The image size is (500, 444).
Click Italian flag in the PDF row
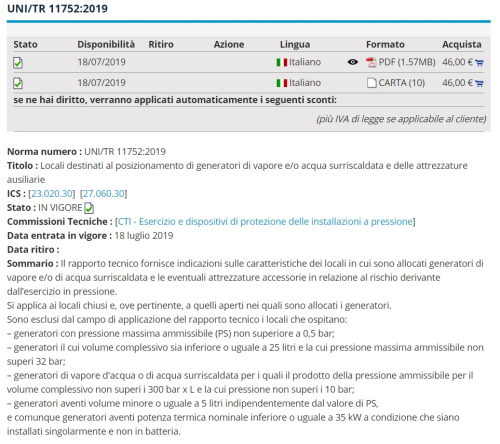(282, 62)
